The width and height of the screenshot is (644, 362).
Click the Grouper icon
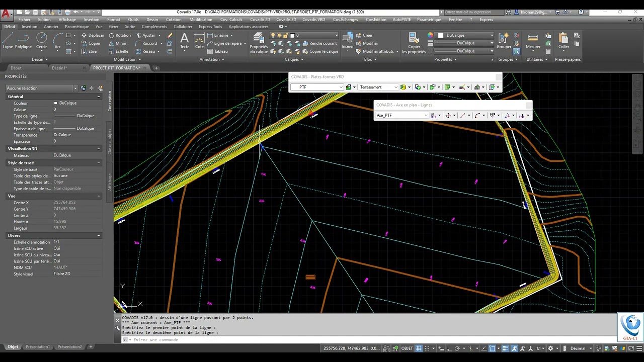[504, 40]
